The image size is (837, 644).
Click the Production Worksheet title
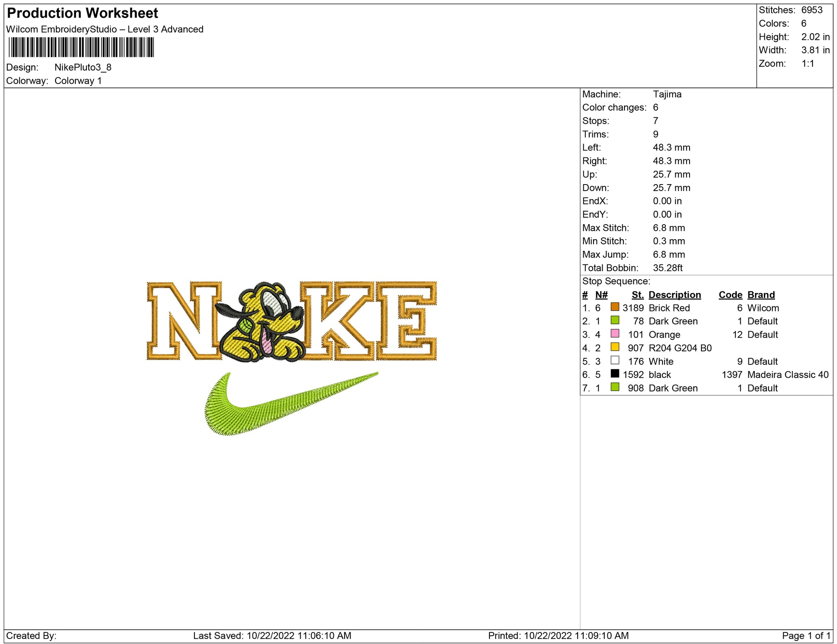83,13
